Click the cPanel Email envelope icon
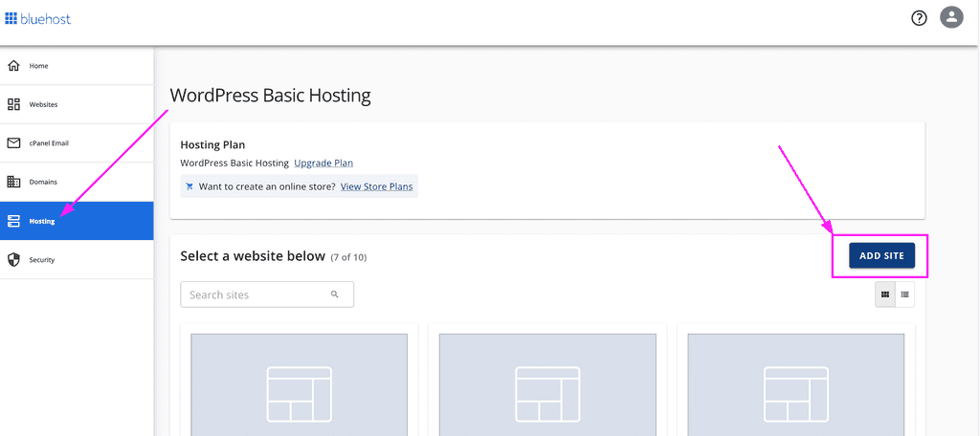 [13, 143]
